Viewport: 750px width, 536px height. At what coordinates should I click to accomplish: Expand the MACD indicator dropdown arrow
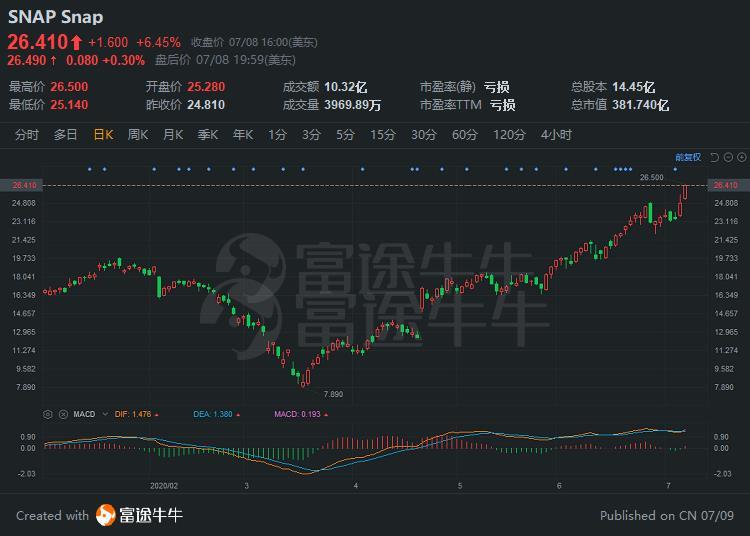pyautogui.click(x=105, y=414)
